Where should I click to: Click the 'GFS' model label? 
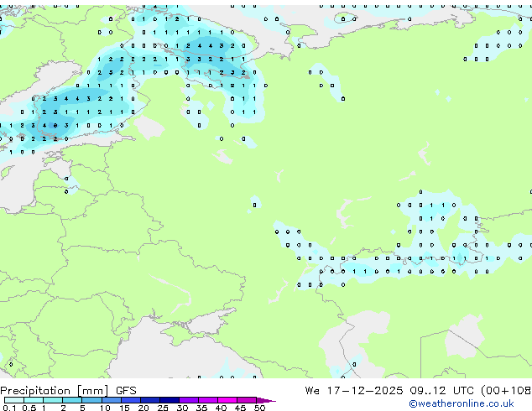[x=126, y=391]
